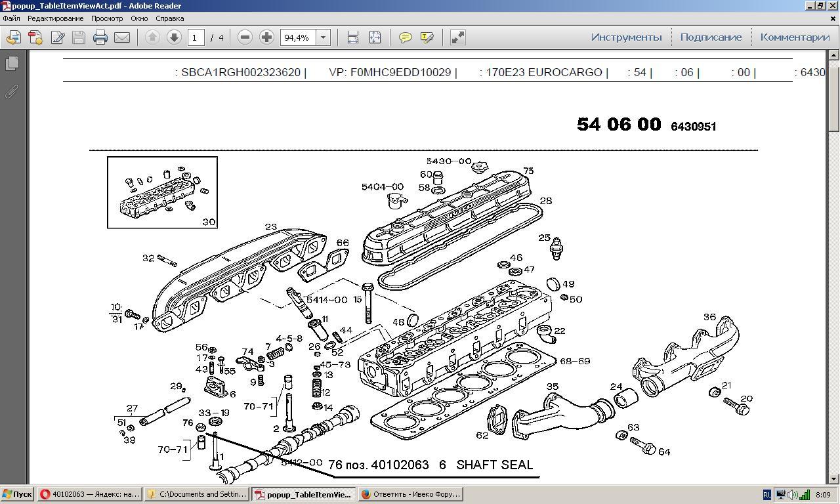Click the part number 6430951
The image size is (840, 504).
[694, 126]
